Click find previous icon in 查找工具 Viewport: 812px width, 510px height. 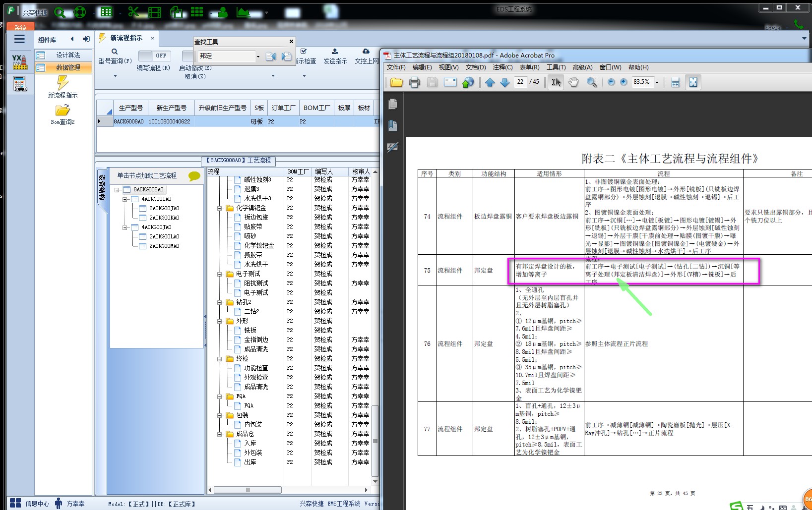270,57
